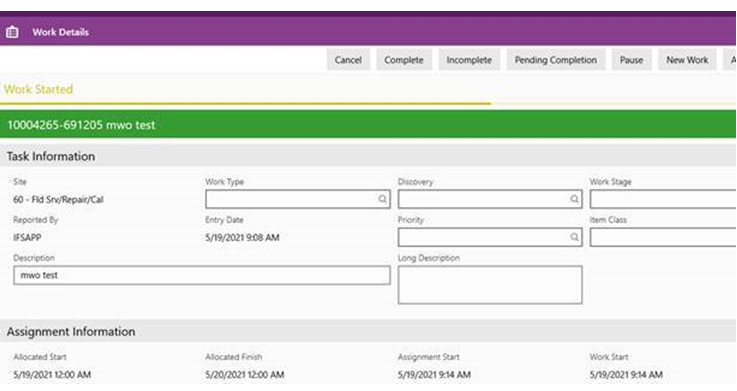Focus the Work Type input field
737x391 pixels.
pyautogui.click(x=298, y=199)
